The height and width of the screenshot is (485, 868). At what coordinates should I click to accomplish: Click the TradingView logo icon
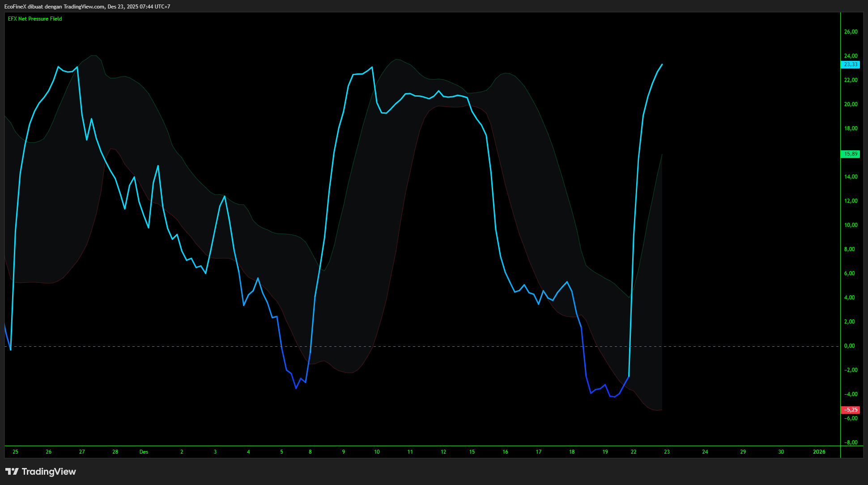click(x=12, y=472)
